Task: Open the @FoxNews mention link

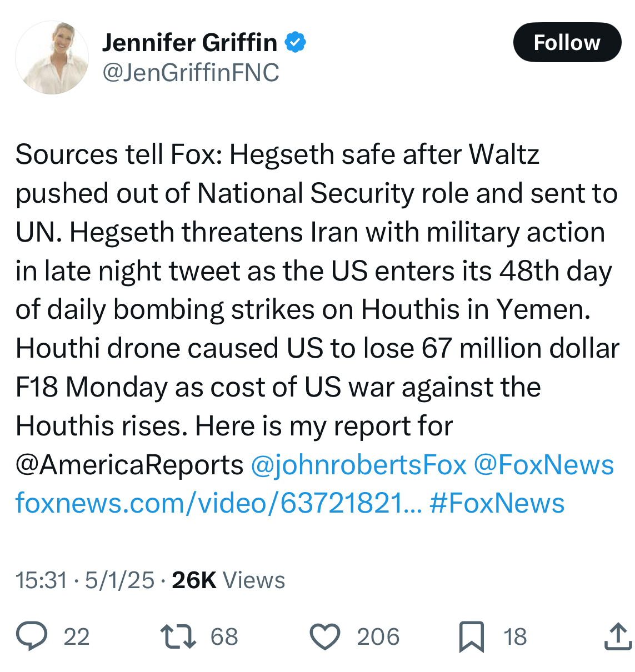Action: [x=543, y=465]
